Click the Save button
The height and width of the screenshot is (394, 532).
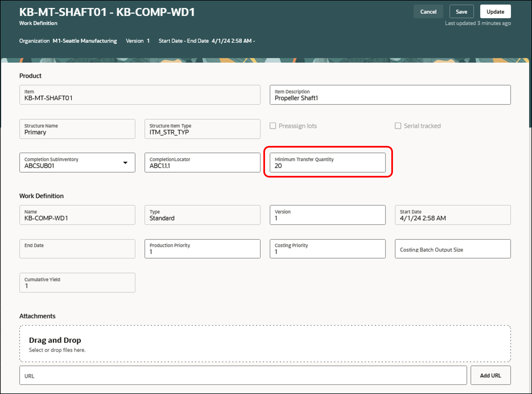461,12
